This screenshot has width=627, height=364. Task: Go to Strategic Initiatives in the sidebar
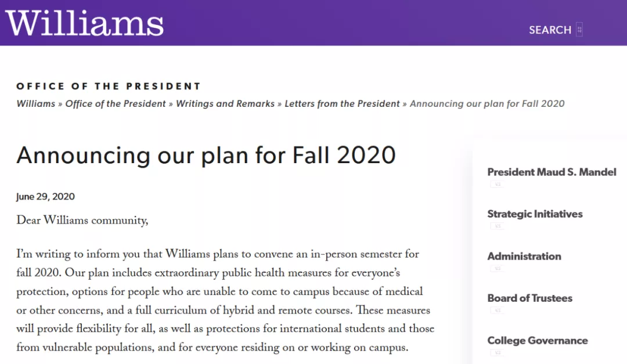[535, 214]
